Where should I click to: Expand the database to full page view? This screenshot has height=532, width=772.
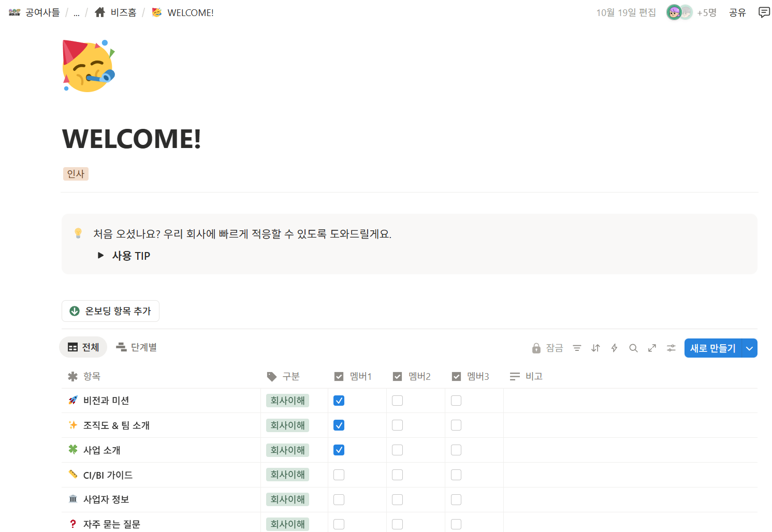[x=652, y=348]
